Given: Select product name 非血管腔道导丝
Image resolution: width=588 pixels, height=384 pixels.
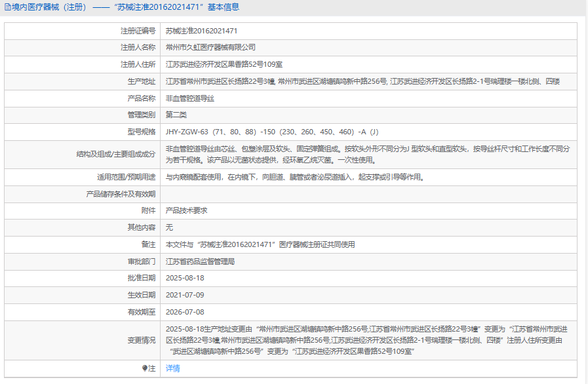Looking at the screenshot, I should (189, 98).
